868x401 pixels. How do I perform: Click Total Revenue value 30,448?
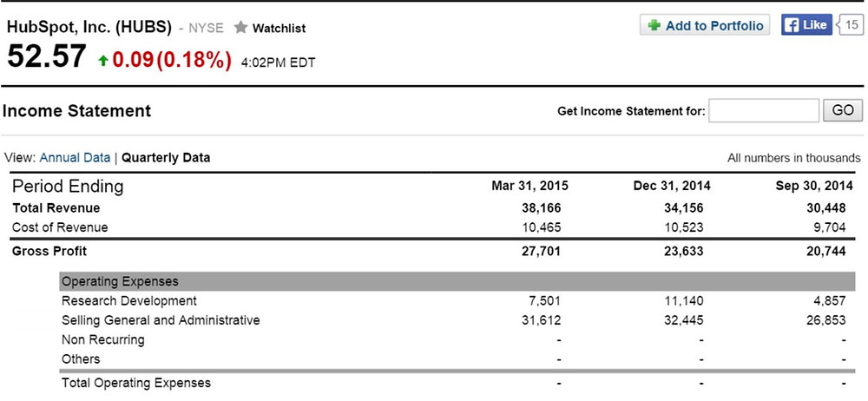[x=826, y=208]
